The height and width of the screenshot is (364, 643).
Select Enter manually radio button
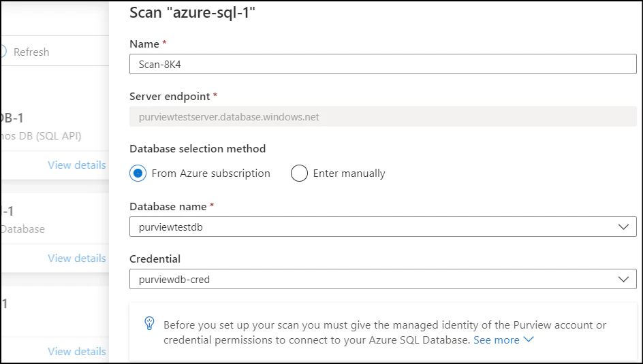(x=299, y=173)
